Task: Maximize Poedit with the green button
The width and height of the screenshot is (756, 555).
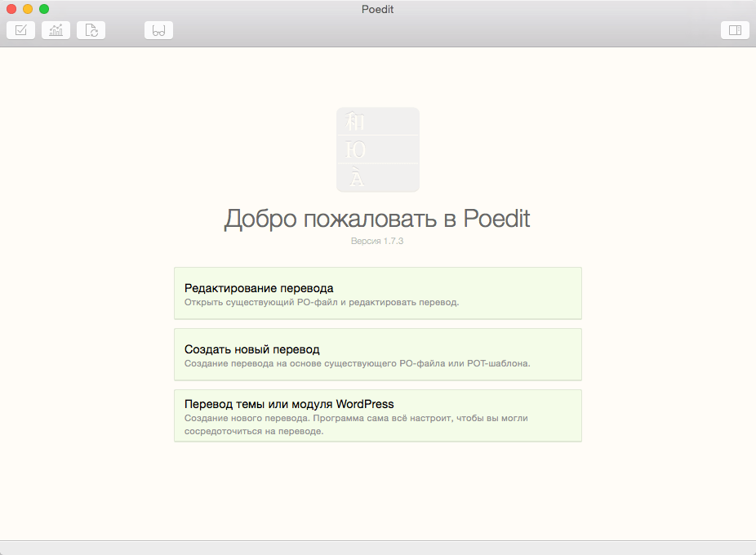Action: pos(44,9)
